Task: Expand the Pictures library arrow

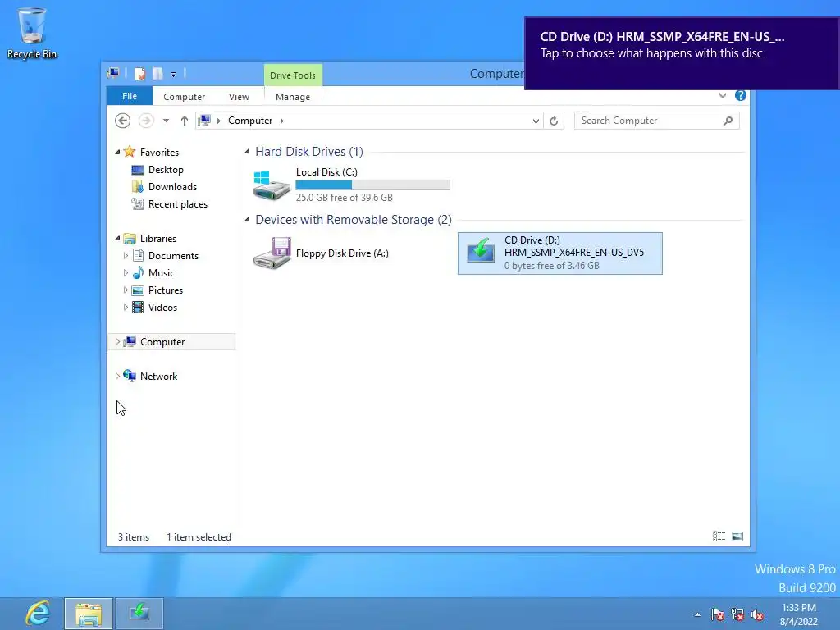Action: pyautogui.click(x=126, y=290)
